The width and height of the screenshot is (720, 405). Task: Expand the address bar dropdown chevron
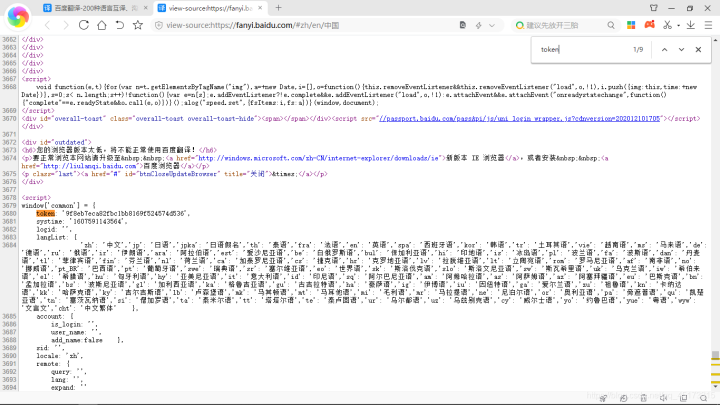(x=492, y=25)
